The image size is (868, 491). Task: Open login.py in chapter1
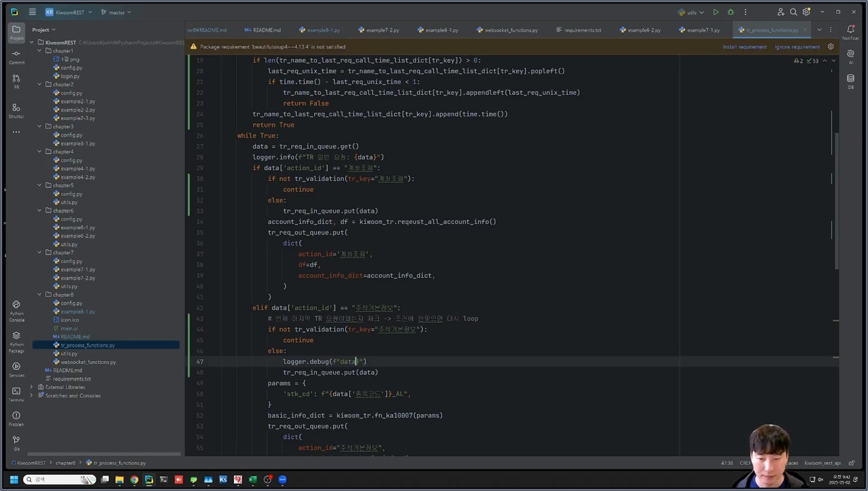pos(70,76)
